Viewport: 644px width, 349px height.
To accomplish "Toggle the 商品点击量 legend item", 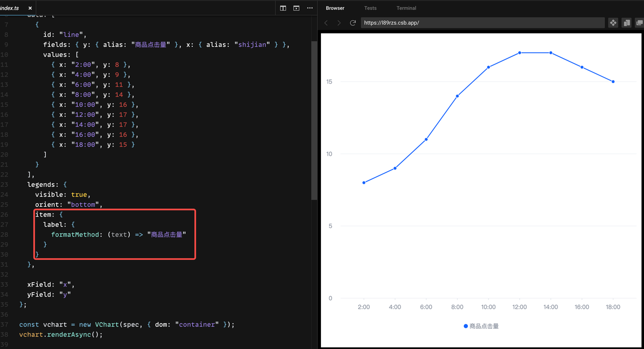I will coord(481,326).
